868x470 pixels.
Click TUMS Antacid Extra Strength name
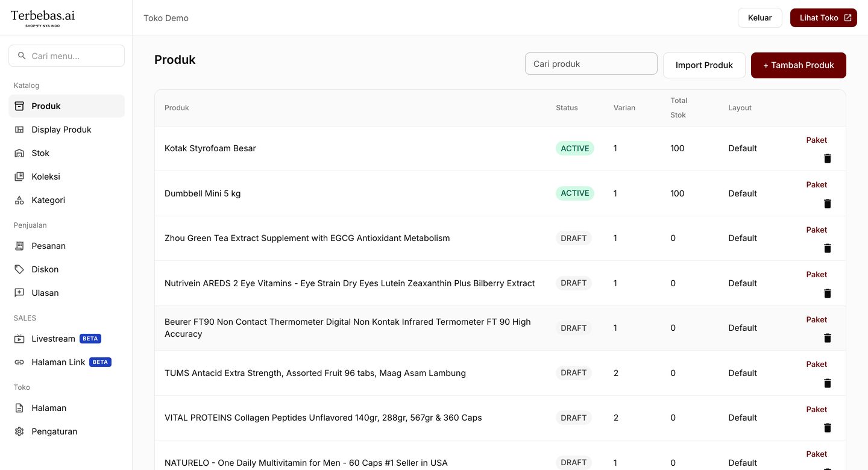(x=315, y=373)
